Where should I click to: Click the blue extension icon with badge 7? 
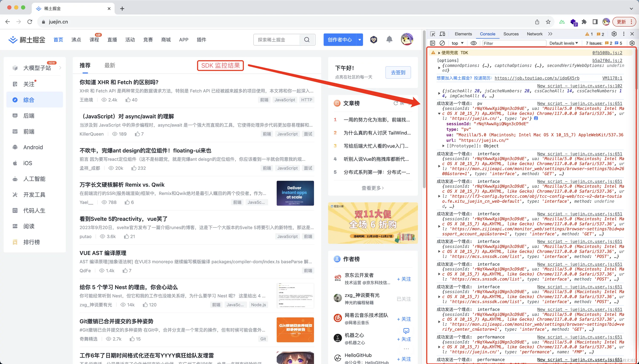tap(573, 22)
